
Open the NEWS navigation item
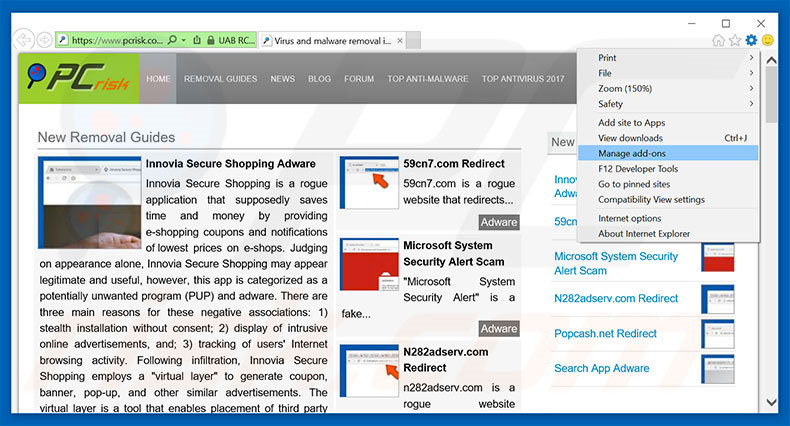point(283,79)
